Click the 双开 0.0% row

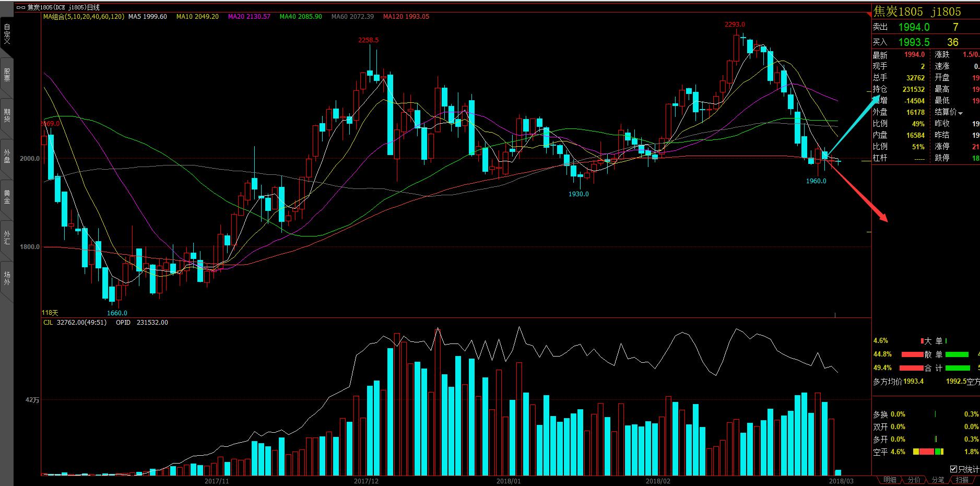click(889, 427)
